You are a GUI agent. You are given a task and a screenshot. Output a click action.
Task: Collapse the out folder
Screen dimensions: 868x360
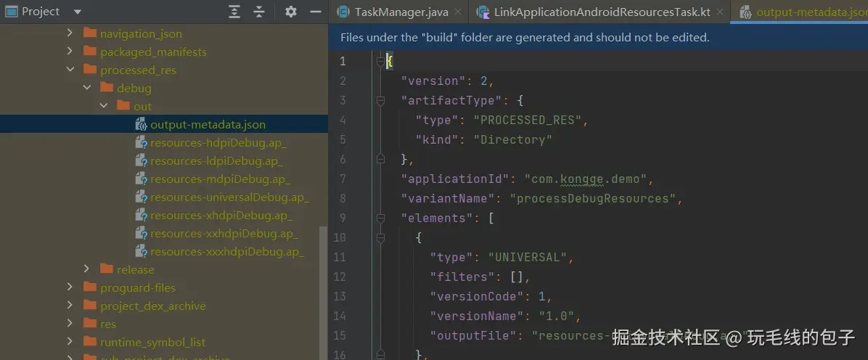click(103, 107)
